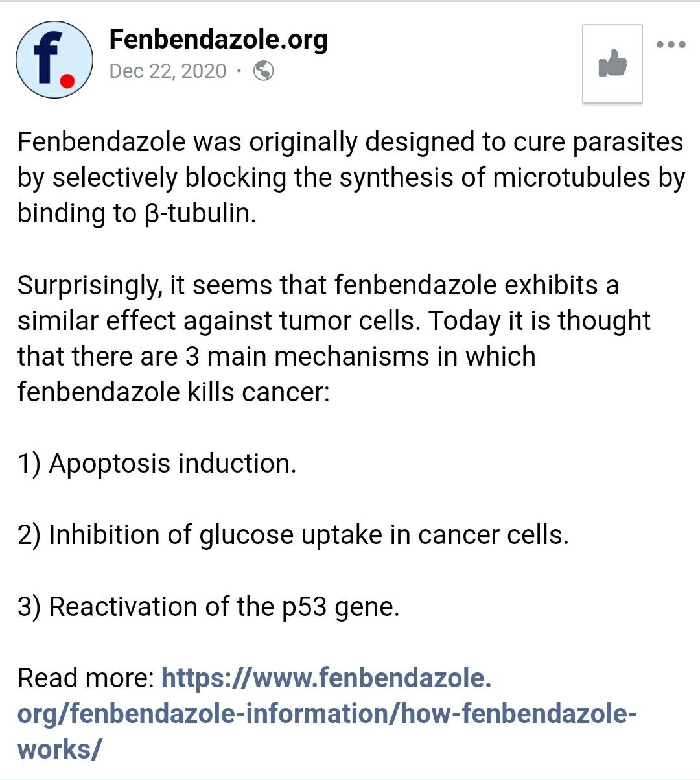Select the '2) Inhibition of glucose uptake' line
The height and width of the screenshot is (780, 700).
point(293,536)
